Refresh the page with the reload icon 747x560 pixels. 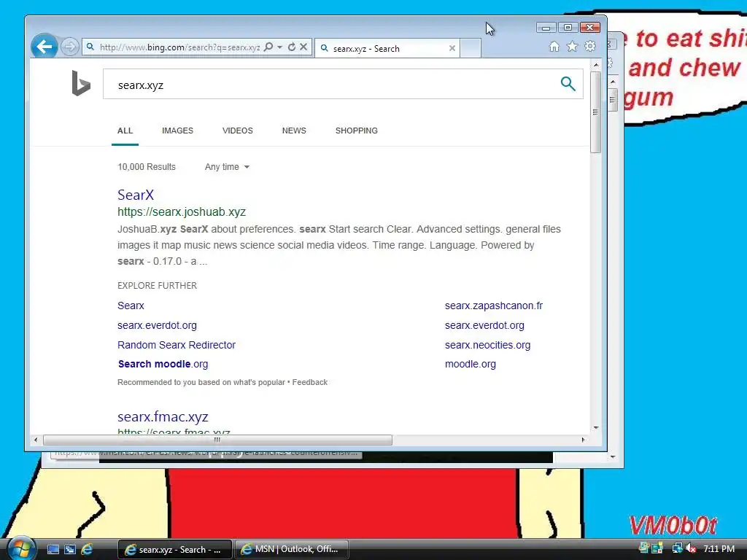pos(292,47)
